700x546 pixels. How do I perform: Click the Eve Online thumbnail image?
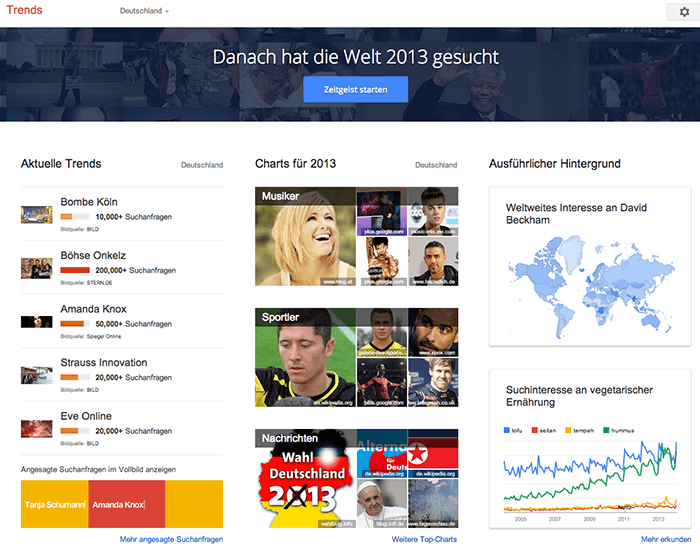click(37, 429)
